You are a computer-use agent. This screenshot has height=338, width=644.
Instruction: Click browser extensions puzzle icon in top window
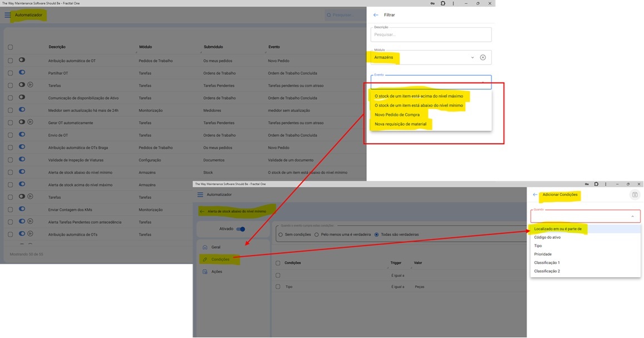coord(443,3)
